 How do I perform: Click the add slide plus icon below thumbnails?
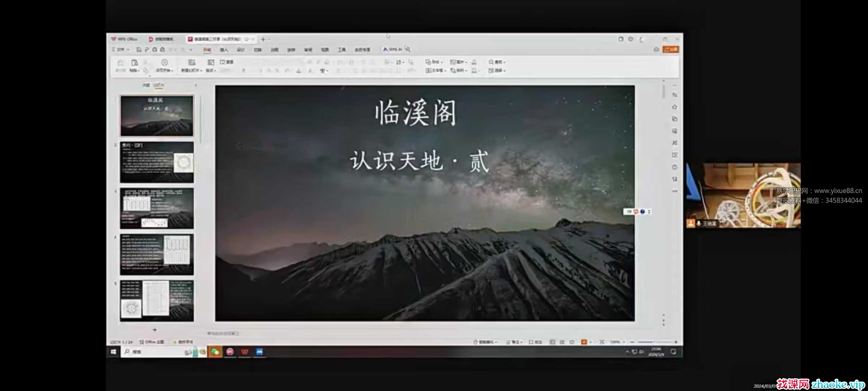point(155,330)
